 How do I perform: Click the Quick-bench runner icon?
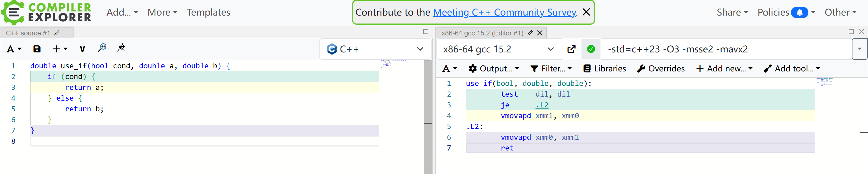coord(121,48)
